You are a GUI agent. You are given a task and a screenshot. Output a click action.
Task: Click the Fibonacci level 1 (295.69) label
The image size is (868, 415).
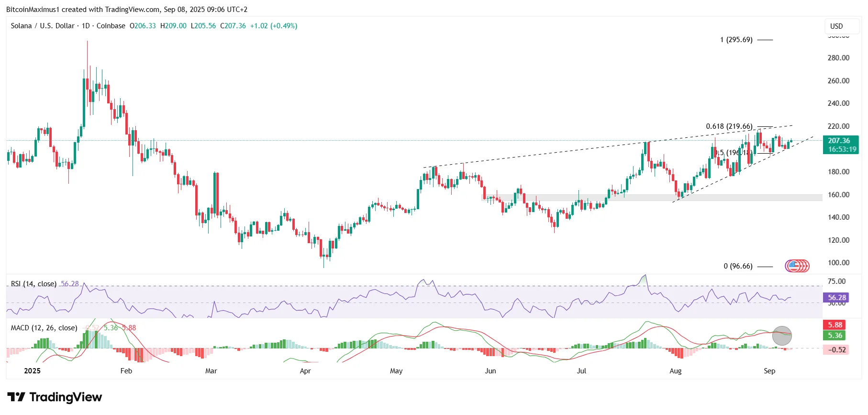point(736,40)
